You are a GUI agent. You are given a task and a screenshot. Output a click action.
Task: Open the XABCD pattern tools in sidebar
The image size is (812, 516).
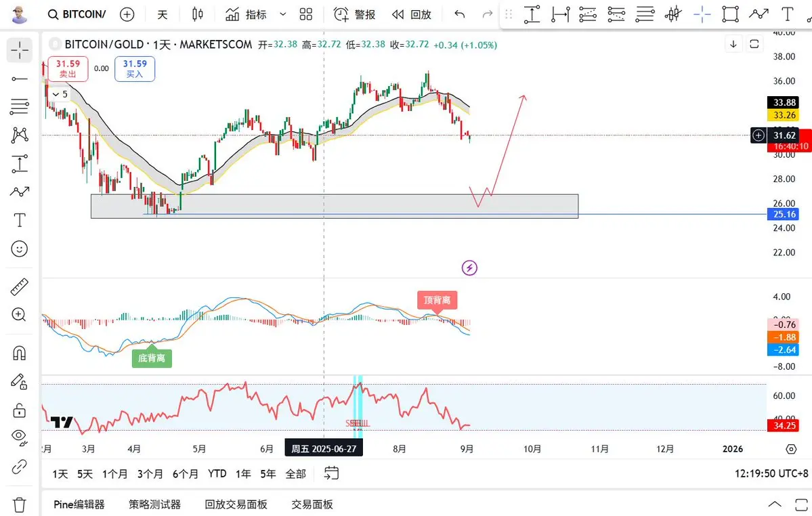[20, 135]
